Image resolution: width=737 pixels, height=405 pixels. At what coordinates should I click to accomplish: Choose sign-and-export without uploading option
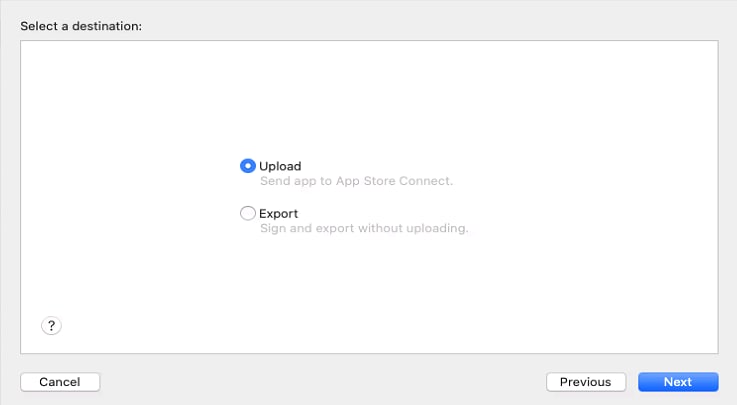pyautogui.click(x=248, y=213)
